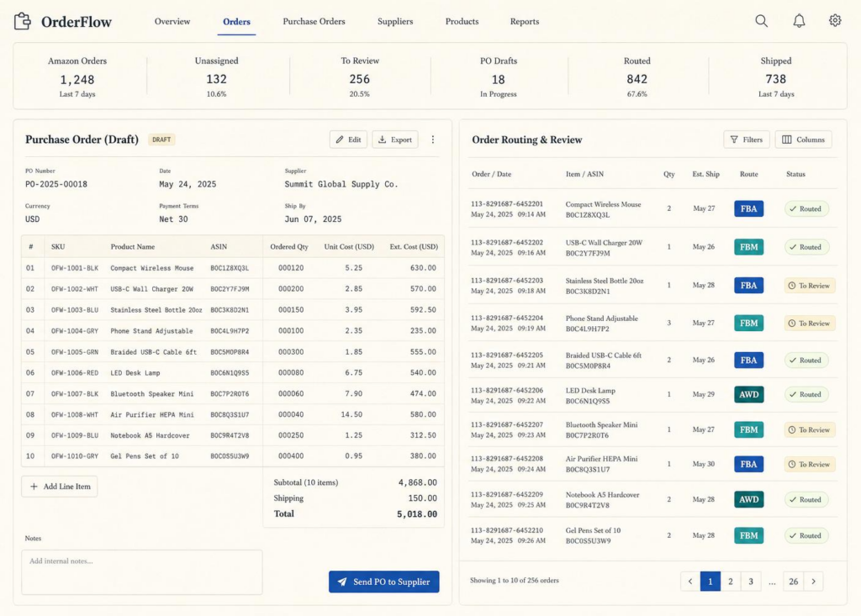Open the Suppliers tab
861x616 pixels.
click(x=395, y=21)
